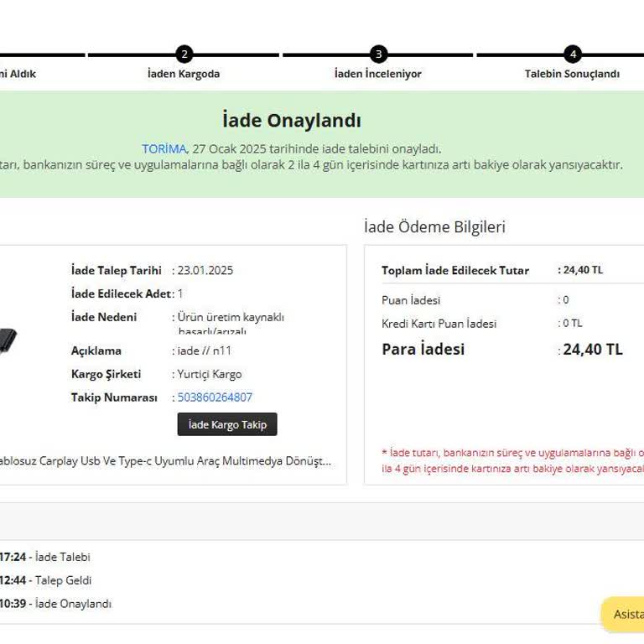Select request date value 23.01.2025
The width and height of the screenshot is (644, 644).
coord(205,270)
